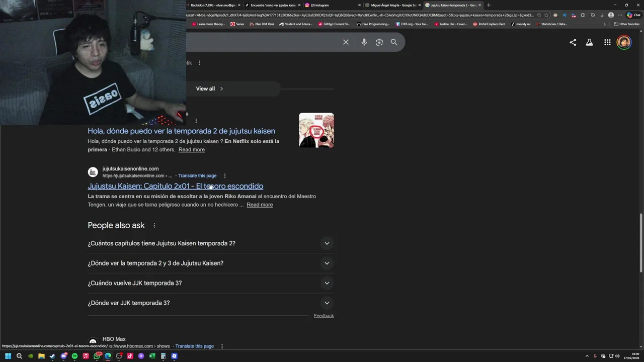Open Google Search Labs flask icon
Viewport: 644px width, 362px height.
[x=589, y=42]
